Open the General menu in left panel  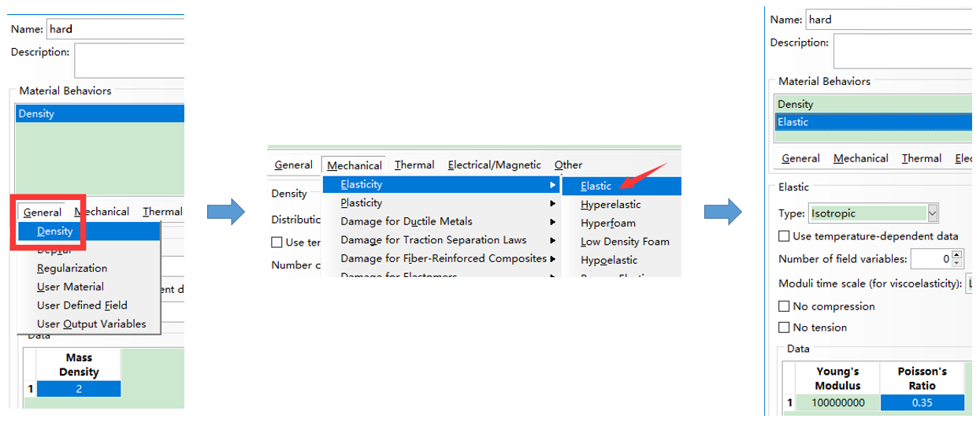43,213
